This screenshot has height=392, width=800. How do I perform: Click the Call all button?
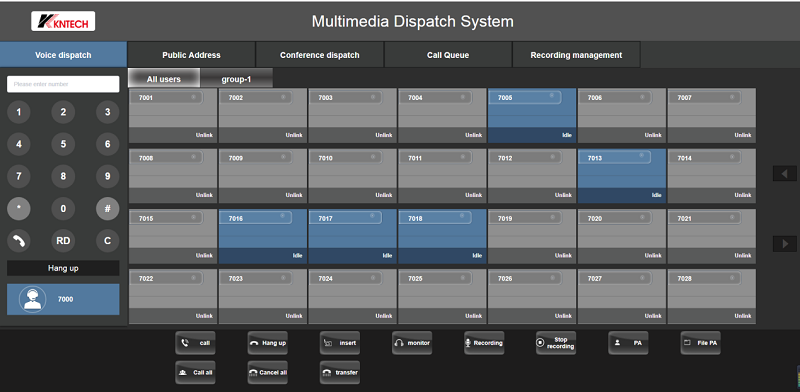pyautogui.click(x=195, y=373)
